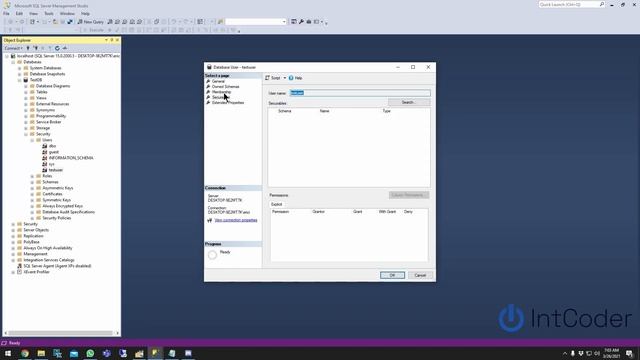This screenshot has height=360, width=640.
Task: Expand the Programmability folder
Action: coord(26,116)
